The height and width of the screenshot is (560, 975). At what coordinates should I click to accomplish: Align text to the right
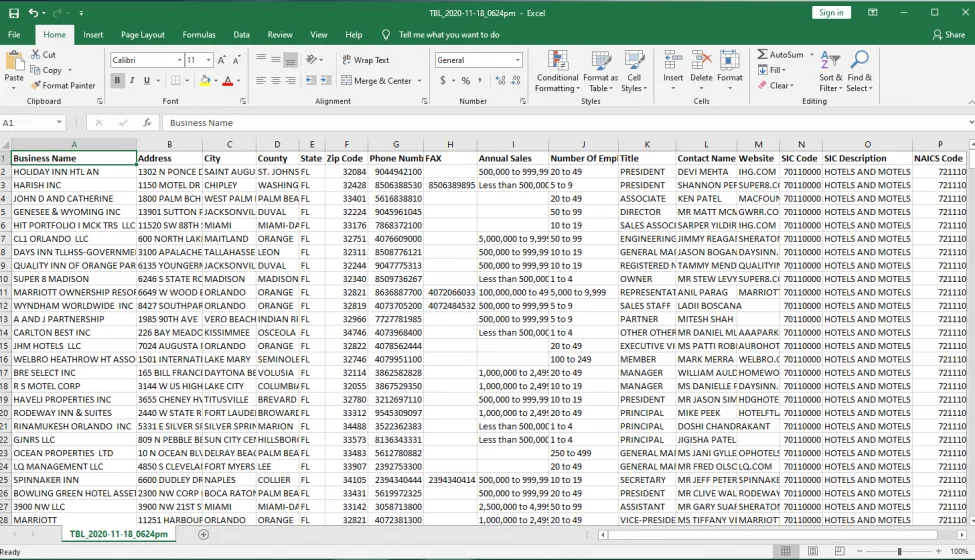[290, 80]
